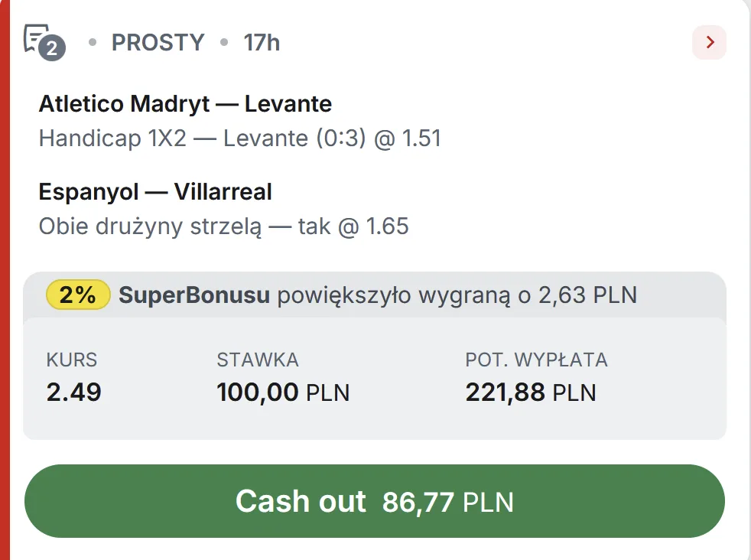This screenshot has width=751, height=560.
Task: Select the KURS column header
Action: [x=71, y=360]
